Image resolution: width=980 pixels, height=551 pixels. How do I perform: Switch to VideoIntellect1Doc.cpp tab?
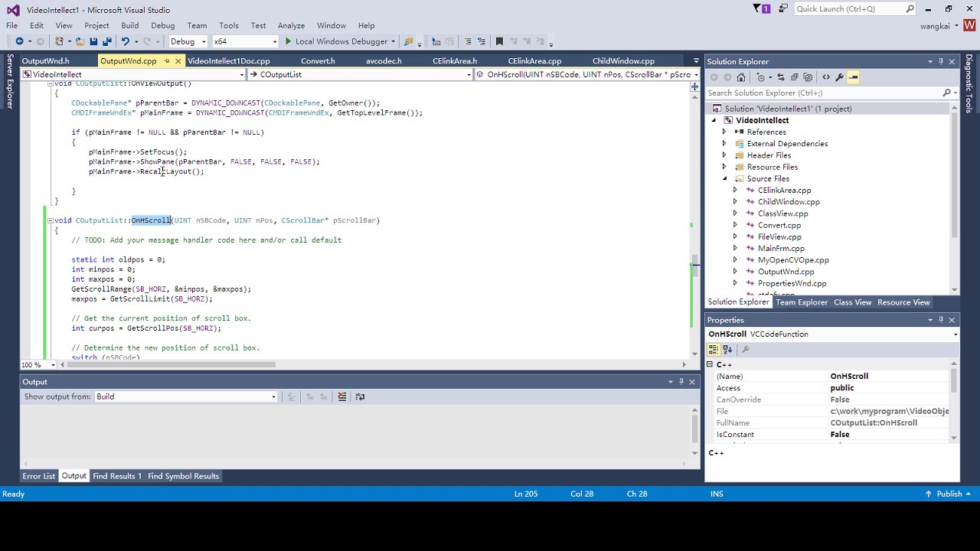click(229, 60)
